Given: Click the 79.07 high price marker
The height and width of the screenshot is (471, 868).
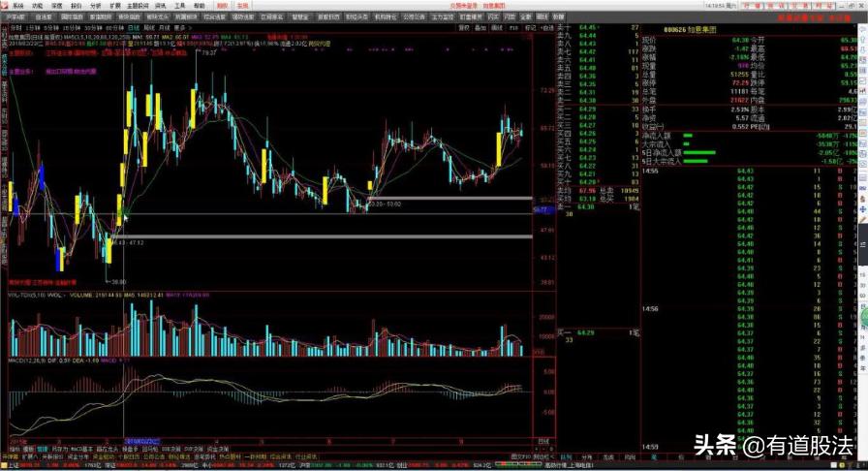Looking at the screenshot, I should point(208,53).
